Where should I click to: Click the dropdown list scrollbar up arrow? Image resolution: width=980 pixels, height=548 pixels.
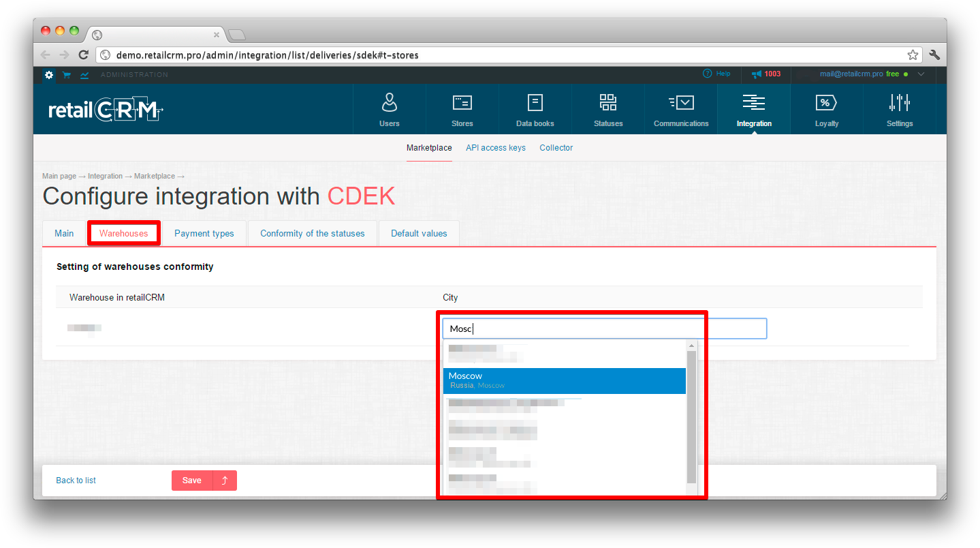click(x=691, y=346)
